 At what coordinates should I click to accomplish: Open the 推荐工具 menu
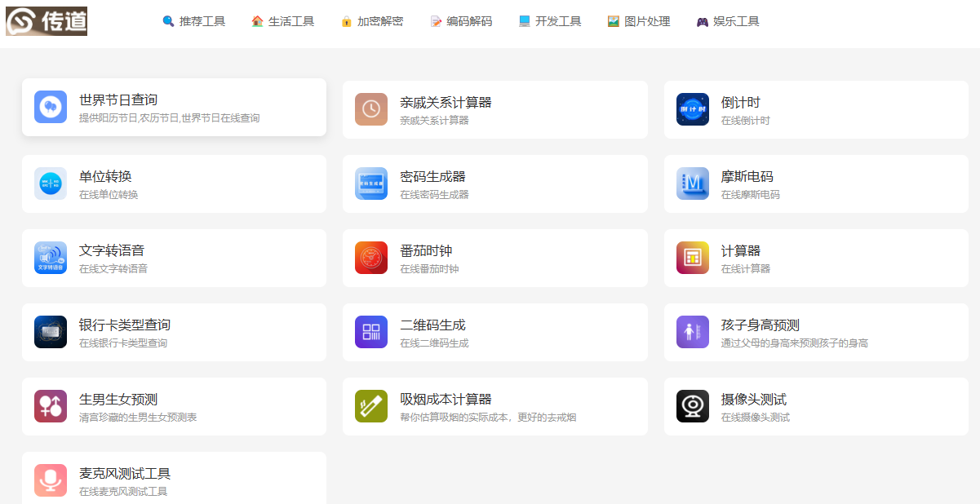click(x=202, y=21)
